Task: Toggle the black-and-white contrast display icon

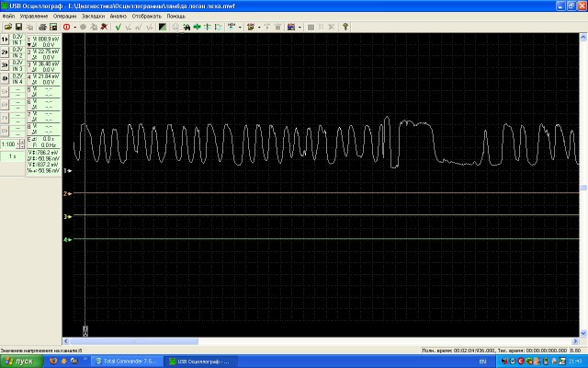Action: 163,27
